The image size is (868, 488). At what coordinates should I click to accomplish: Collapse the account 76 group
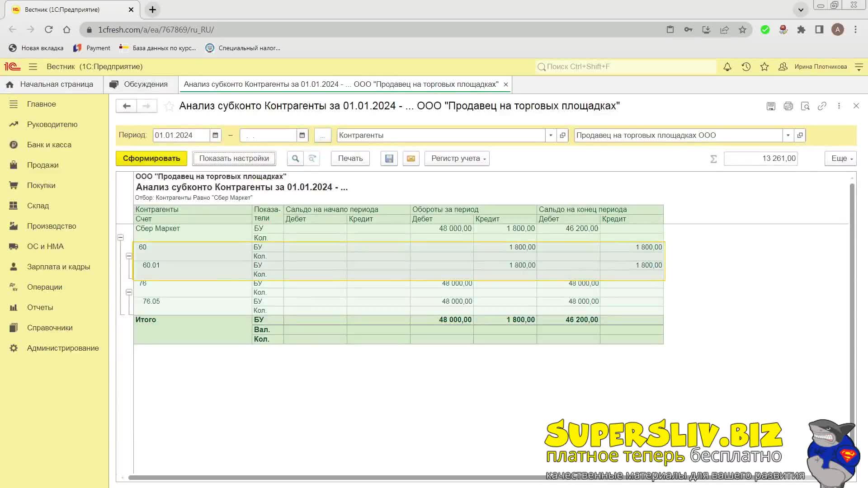[x=129, y=292]
